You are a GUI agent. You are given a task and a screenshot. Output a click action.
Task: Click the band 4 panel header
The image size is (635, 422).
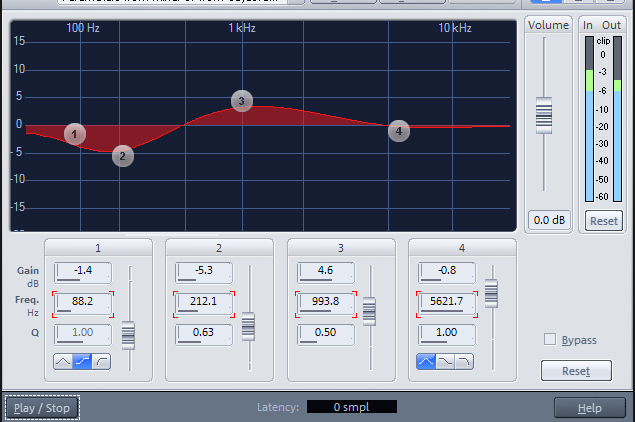tap(462, 248)
